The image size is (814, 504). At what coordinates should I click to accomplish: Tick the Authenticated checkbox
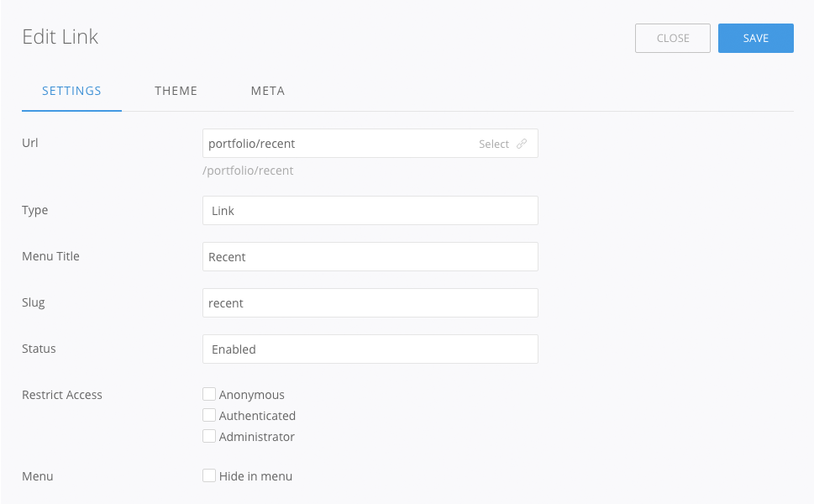[209, 415]
